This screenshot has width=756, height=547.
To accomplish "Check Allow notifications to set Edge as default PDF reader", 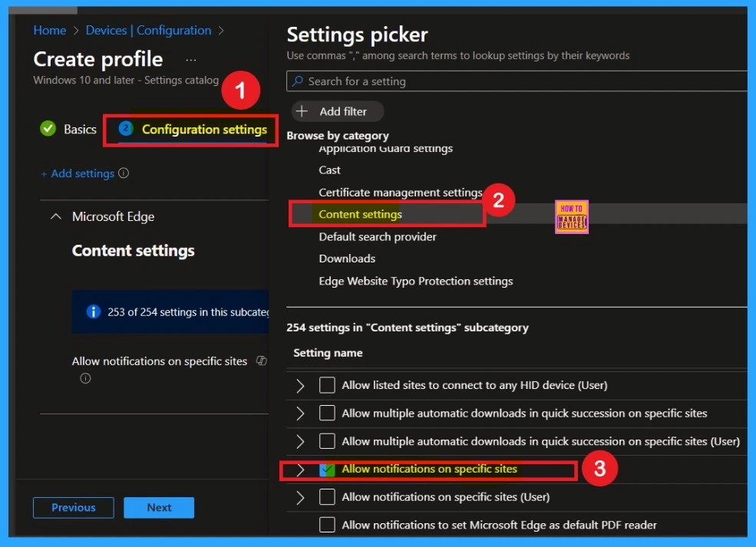I will 327,525.
